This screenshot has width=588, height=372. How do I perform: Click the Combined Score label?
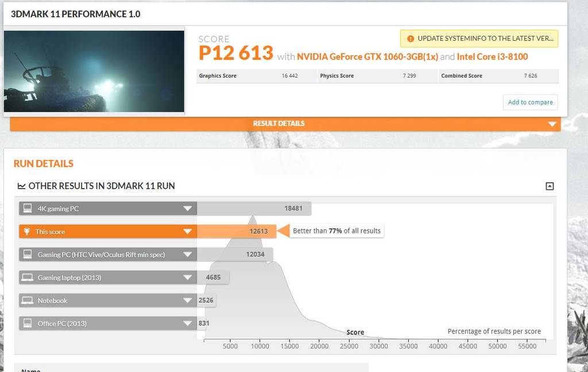462,76
